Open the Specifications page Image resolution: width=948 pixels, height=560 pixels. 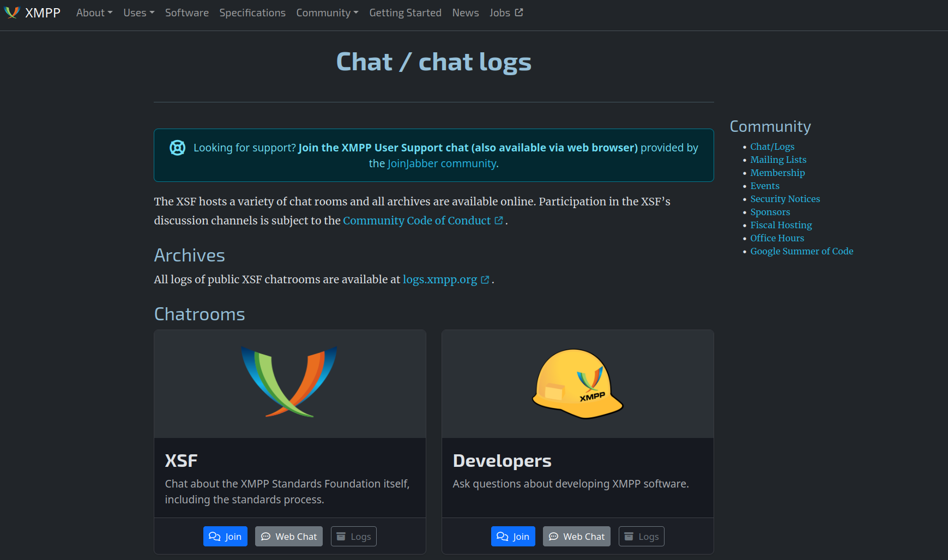click(x=252, y=13)
